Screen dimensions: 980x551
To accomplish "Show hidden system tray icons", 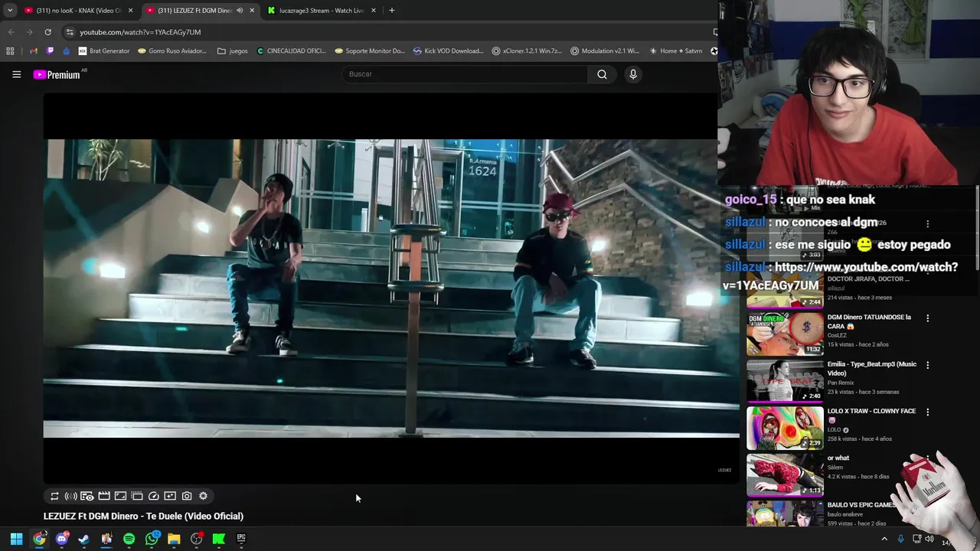I will point(884,539).
